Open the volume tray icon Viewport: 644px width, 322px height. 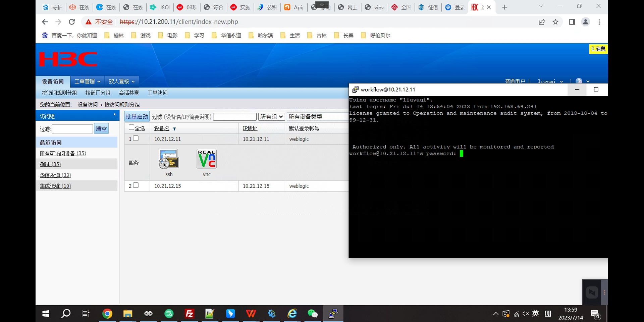pyautogui.click(x=526, y=314)
